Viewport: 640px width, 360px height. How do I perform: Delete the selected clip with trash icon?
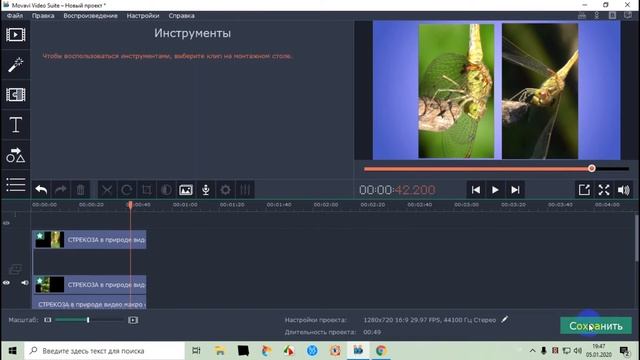click(80, 190)
